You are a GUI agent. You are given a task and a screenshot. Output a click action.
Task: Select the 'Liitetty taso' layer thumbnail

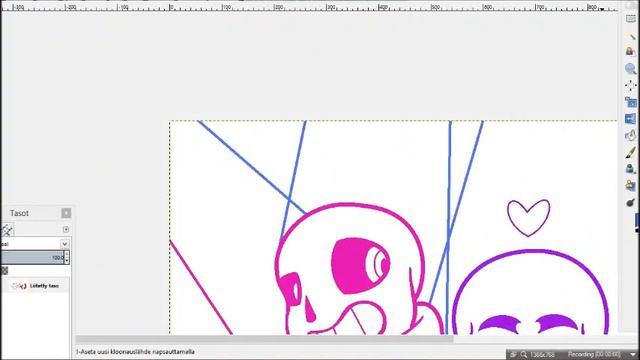coord(19,286)
